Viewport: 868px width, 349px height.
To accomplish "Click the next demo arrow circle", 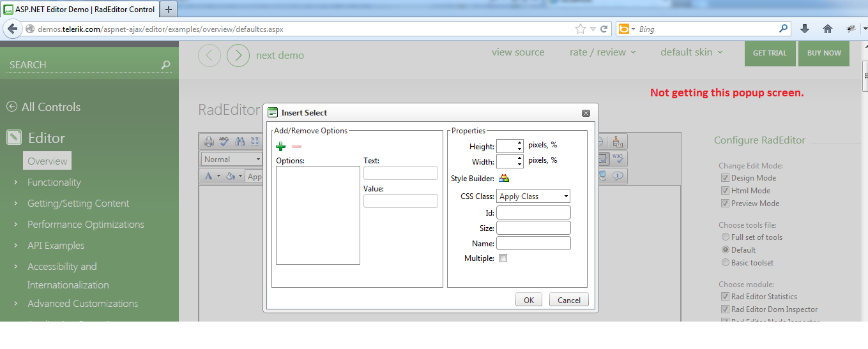I will point(238,56).
